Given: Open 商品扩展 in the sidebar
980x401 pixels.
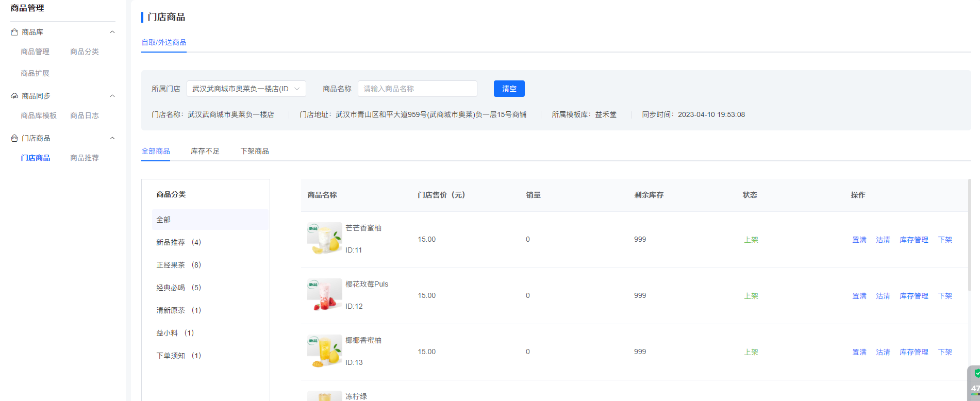Looking at the screenshot, I should [x=35, y=73].
